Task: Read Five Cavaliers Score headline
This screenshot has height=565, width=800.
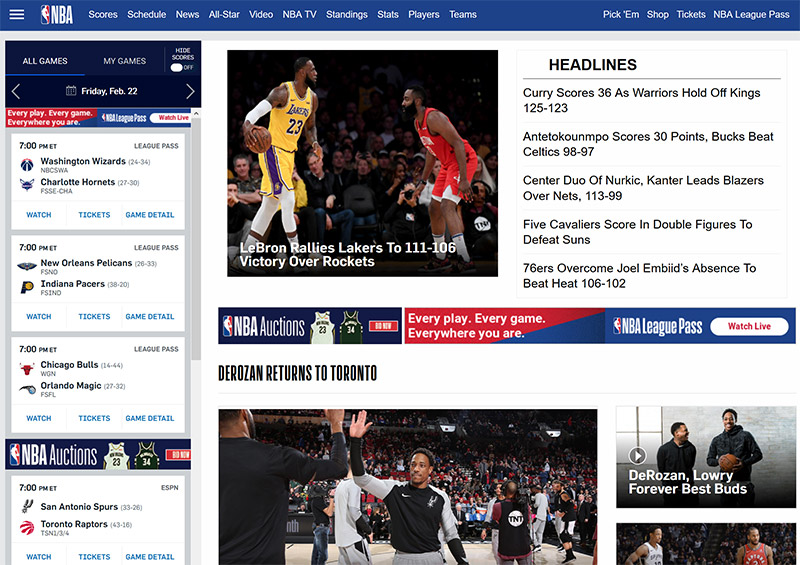Action: [x=637, y=232]
